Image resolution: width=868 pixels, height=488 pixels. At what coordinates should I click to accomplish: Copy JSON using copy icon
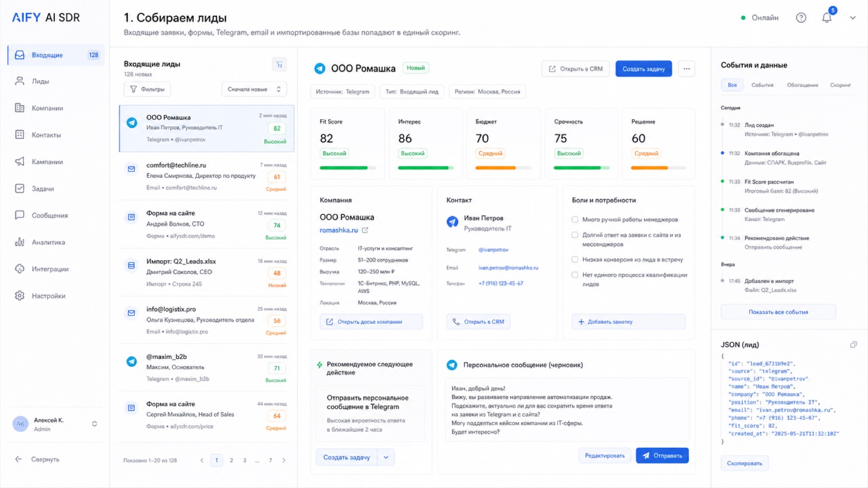(x=853, y=345)
